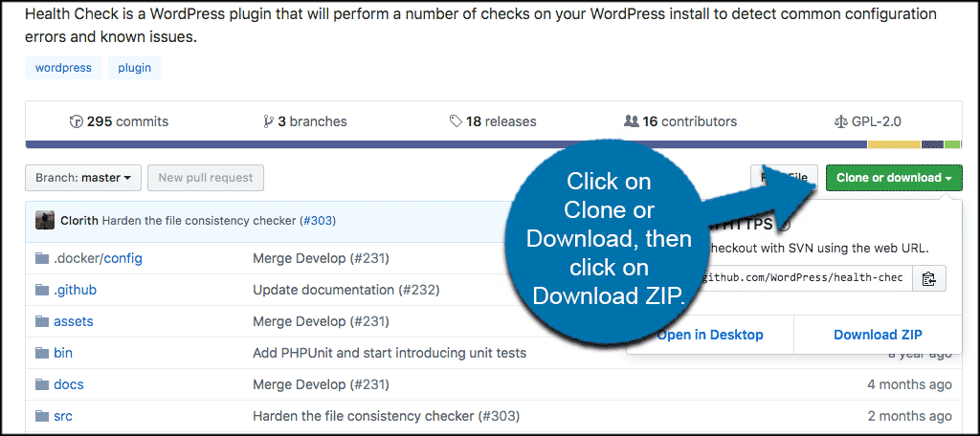Click the branches fork icon
The width and height of the screenshot is (980, 436).
pyautogui.click(x=269, y=121)
